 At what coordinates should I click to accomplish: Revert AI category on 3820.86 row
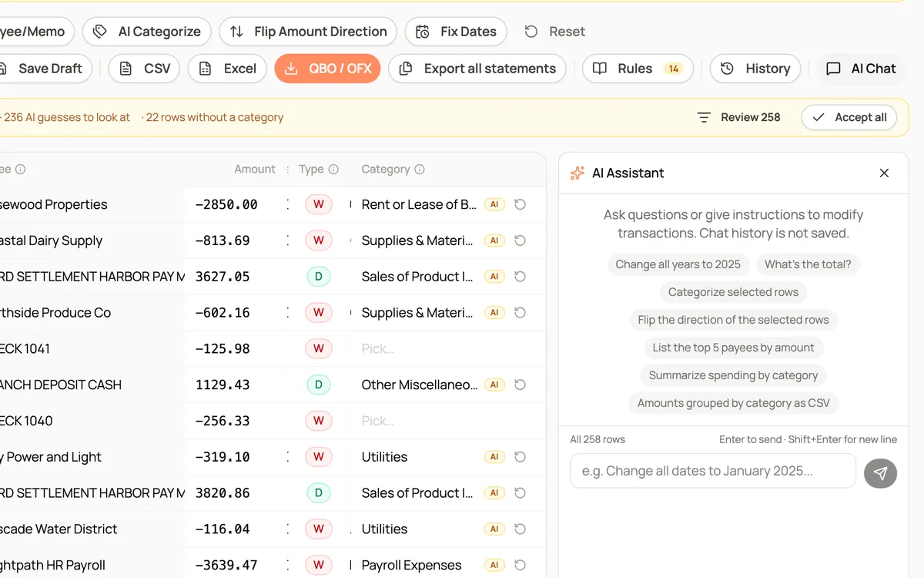520,493
